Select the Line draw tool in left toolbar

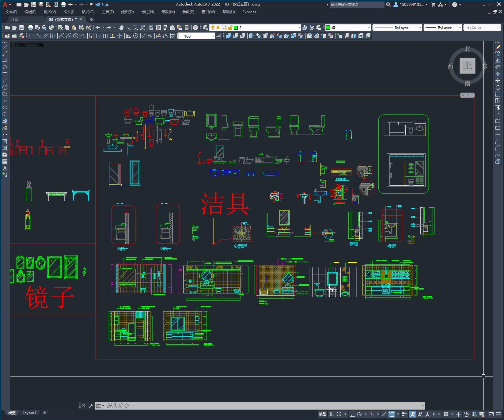point(5,47)
